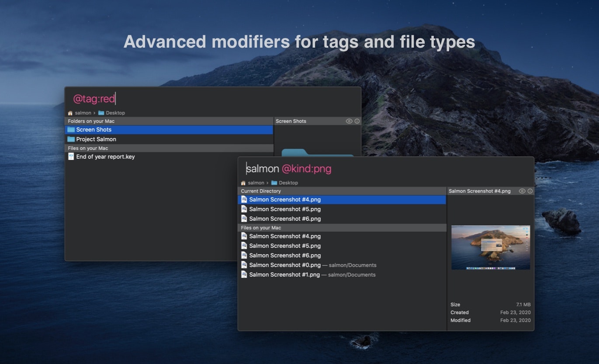
Task: Toggle eye icon beside Salmon Screenshot #4.png preview title
Action: coord(522,191)
